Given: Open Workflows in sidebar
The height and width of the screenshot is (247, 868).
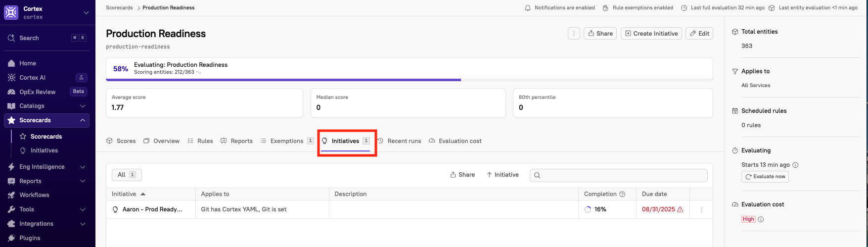Looking at the screenshot, I should (34, 195).
